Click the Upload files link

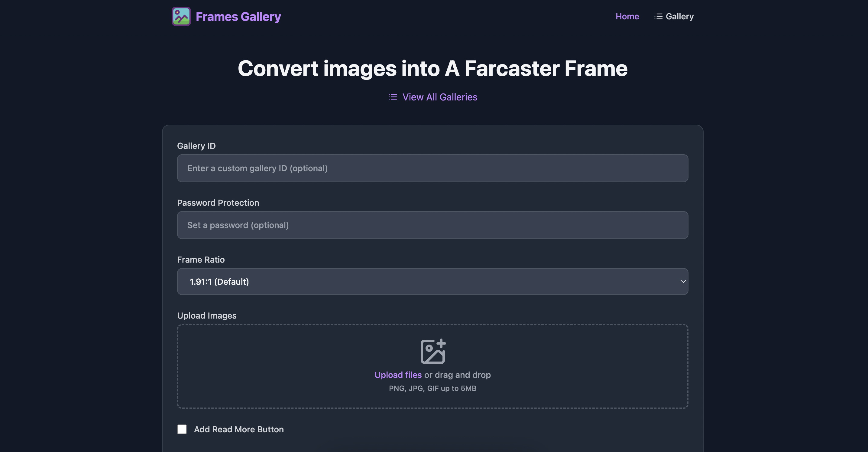coord(398,375)
